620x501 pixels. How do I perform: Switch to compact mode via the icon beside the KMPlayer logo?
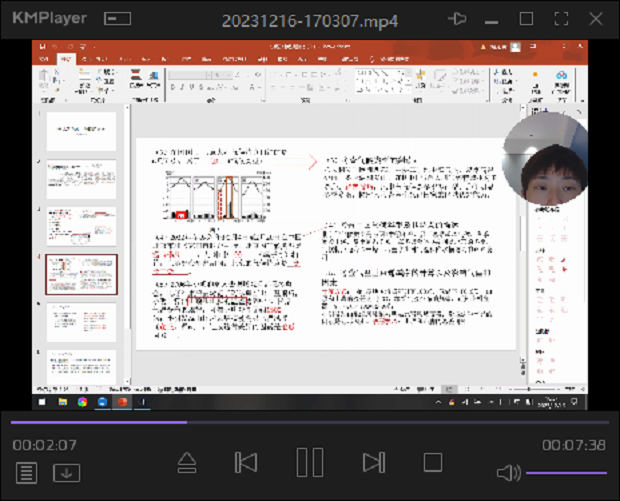[x=117, y=19]
